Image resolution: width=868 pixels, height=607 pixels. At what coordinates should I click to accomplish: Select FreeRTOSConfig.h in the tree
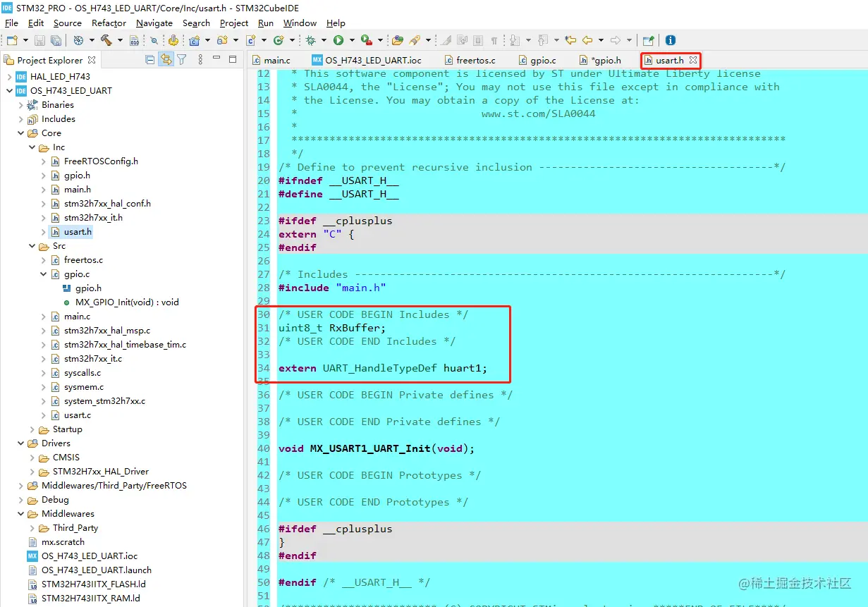tap(101, 161)
